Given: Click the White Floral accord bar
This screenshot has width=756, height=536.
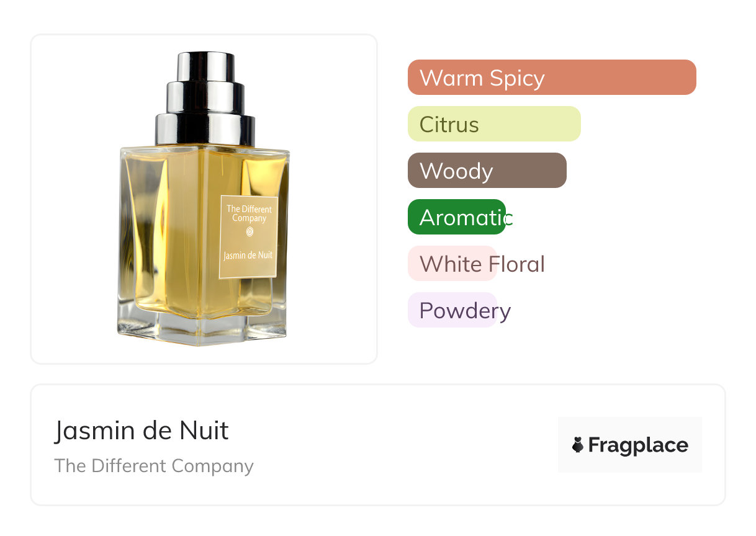Looking at the screenshot, I should click(x=452, y=264).
